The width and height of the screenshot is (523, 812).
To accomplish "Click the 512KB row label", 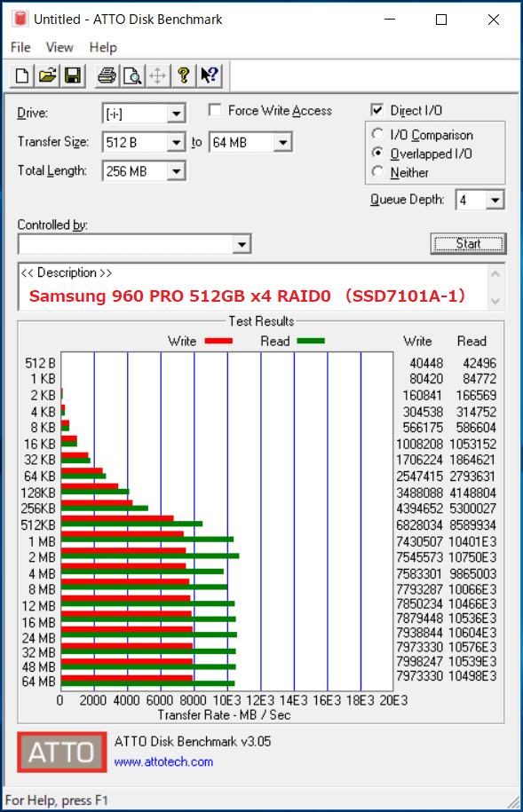I will (38, 525).
